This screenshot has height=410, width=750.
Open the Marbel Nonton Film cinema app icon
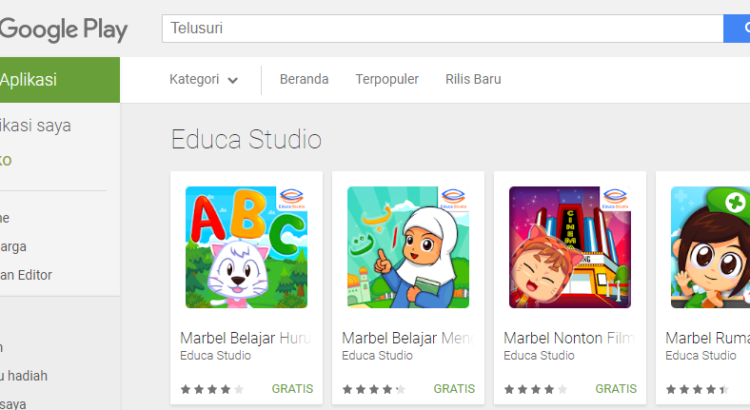tap(570, 247)
